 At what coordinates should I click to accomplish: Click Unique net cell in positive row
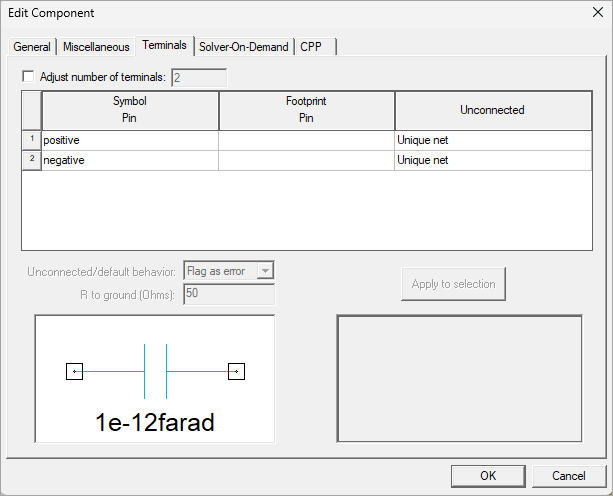click(x=493, y=140)
